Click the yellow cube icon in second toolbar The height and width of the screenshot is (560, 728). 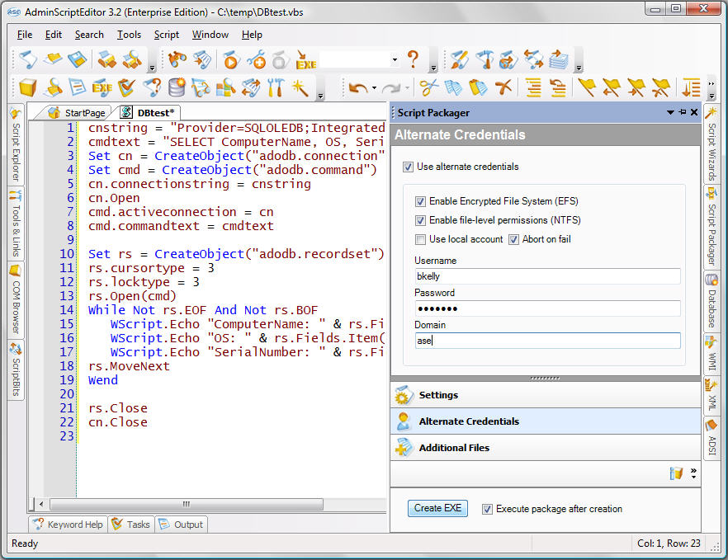tap(28, 87)
